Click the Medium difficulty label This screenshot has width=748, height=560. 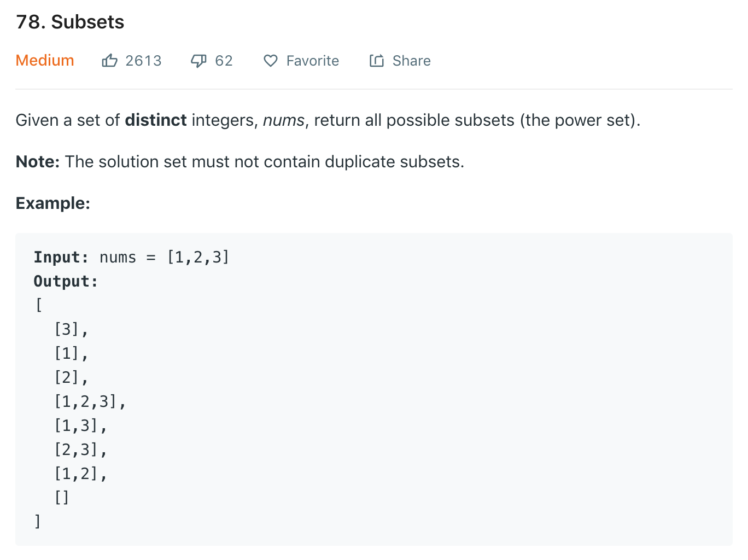(x=45, y=60)
